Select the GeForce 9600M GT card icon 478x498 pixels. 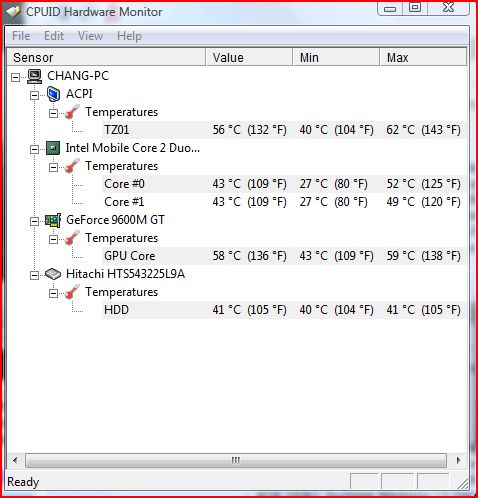click(53, 220)
